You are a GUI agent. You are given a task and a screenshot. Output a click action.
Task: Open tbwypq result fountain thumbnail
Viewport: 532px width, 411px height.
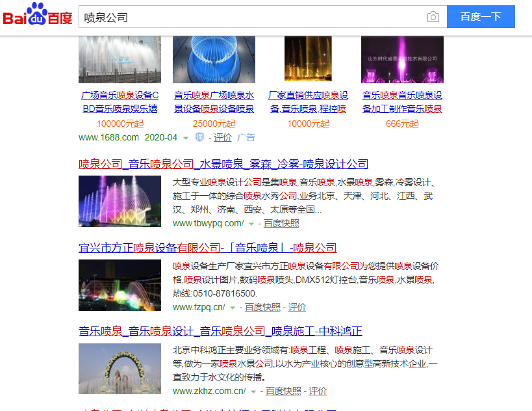[x=120, y=201]
